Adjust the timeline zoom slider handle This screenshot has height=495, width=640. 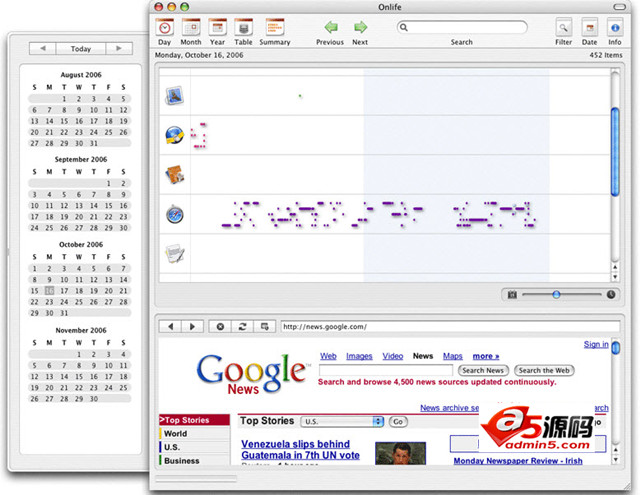pyautogui.click(x=556, y=294)
